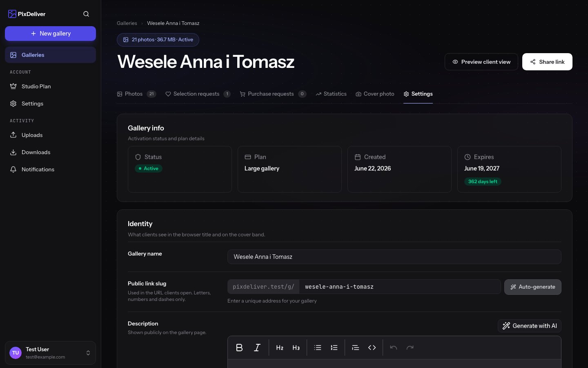Apply the H3 heading style
Screen dimensions: 588x368
[296, 348]
